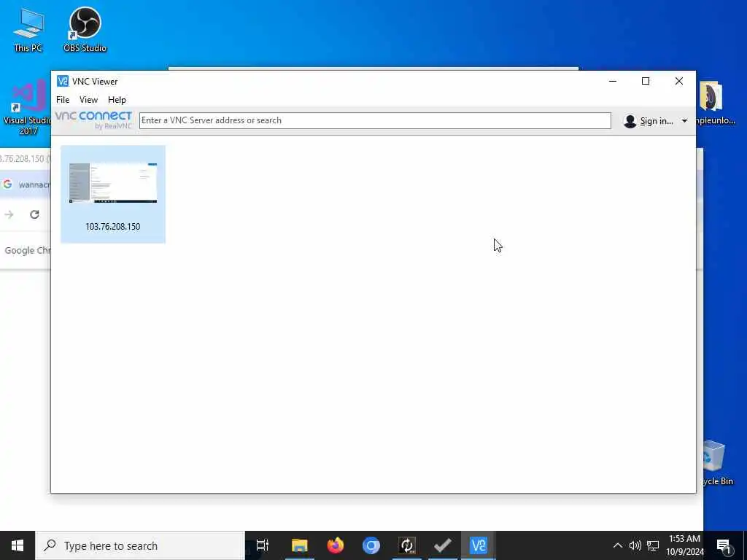This screenshot has height=560, width=747.
Task: Maximize the VNC Viewer window
Action: [x=646, y=81]
